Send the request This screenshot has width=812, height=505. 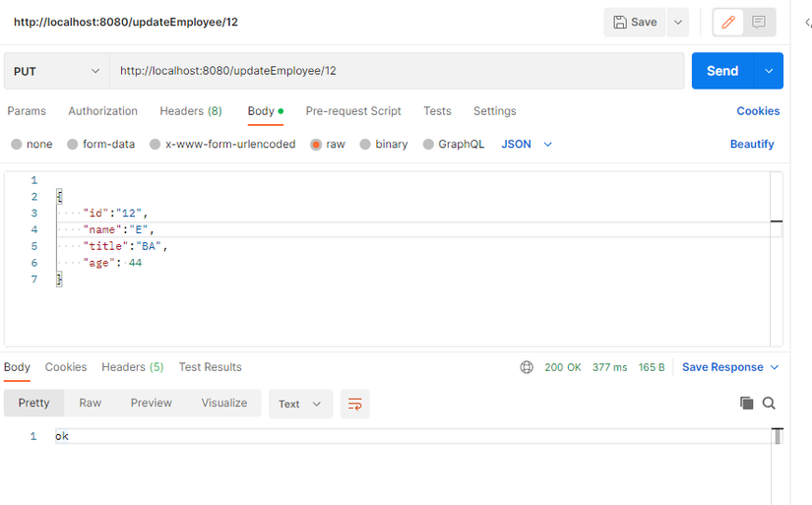pyautogui.click(x=722, y=71)
